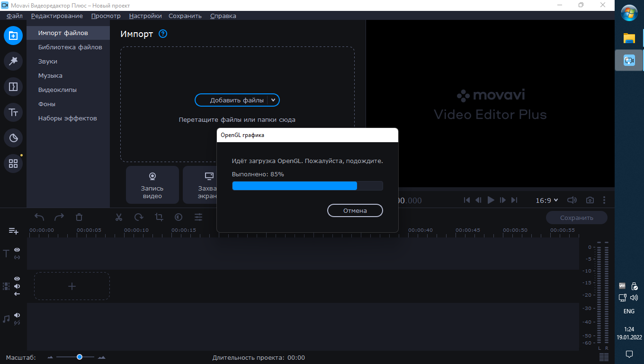The image size is (644, 364).
Task: Click the crop tool in timeline toolbar
Action: tap(159, 217)
